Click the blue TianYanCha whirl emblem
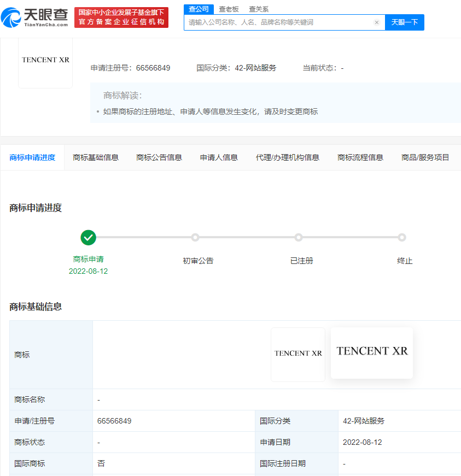Image resolution: width=461 pixels, height=476 pixels. click(x=12, y=16)
